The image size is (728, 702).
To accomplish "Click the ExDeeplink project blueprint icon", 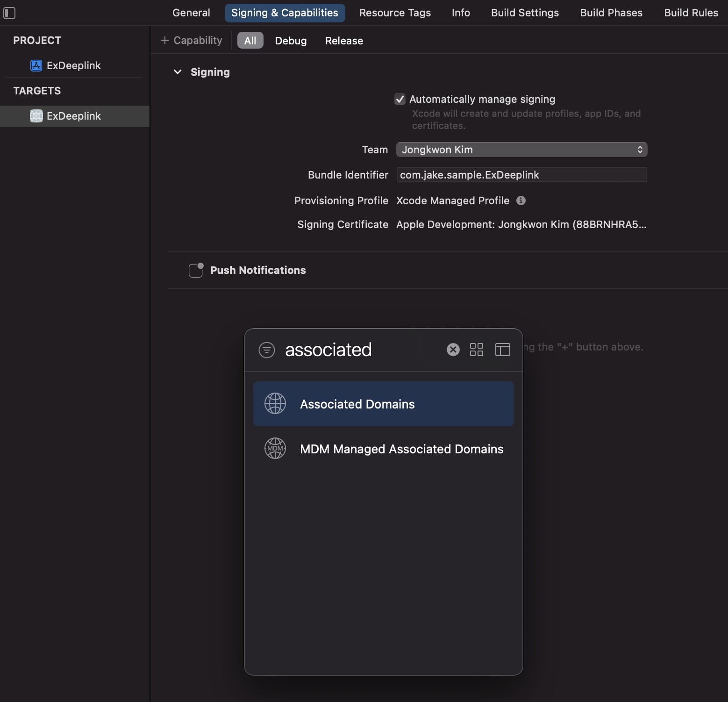I will (36, 65).
